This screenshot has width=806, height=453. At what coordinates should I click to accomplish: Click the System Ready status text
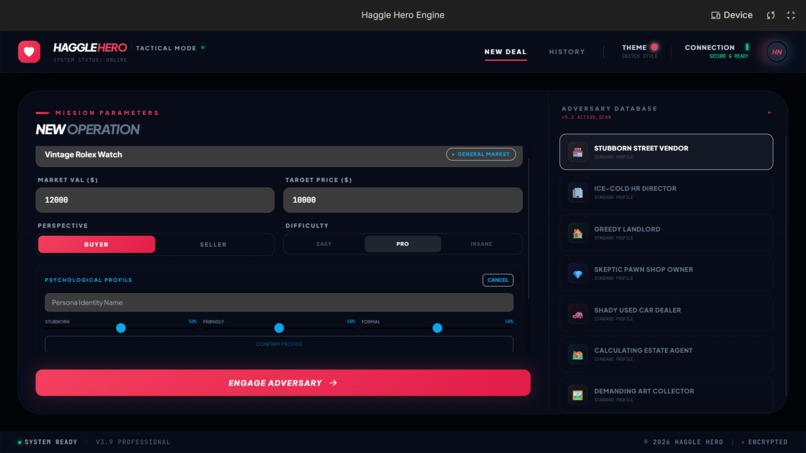tap(51, 442)
